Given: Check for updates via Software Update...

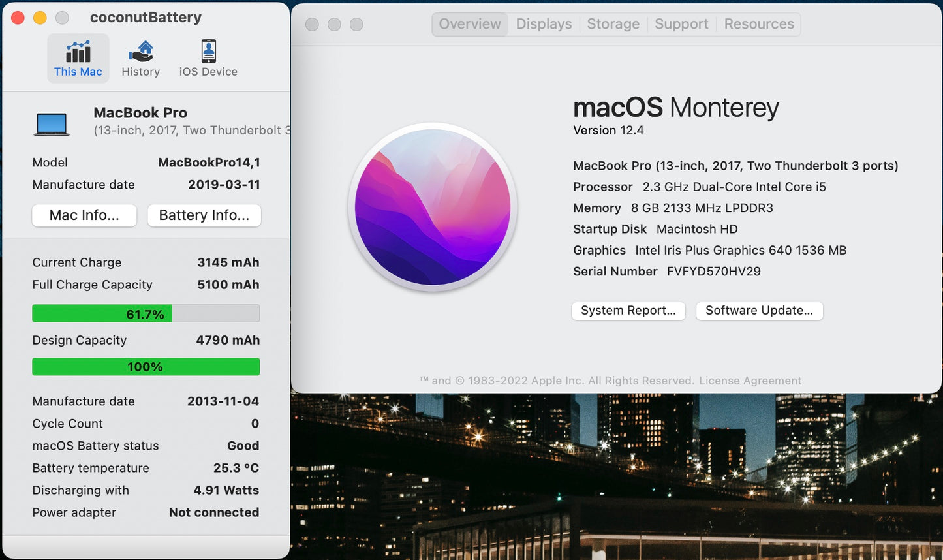Looking at the screenshot, I should [759, 311].
